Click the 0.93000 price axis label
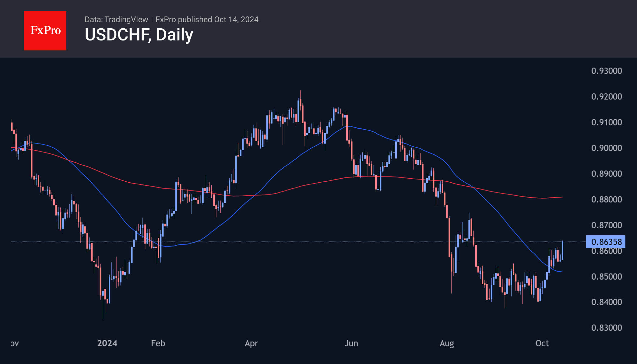The image size is (637, 364). [x=606, y=71]
